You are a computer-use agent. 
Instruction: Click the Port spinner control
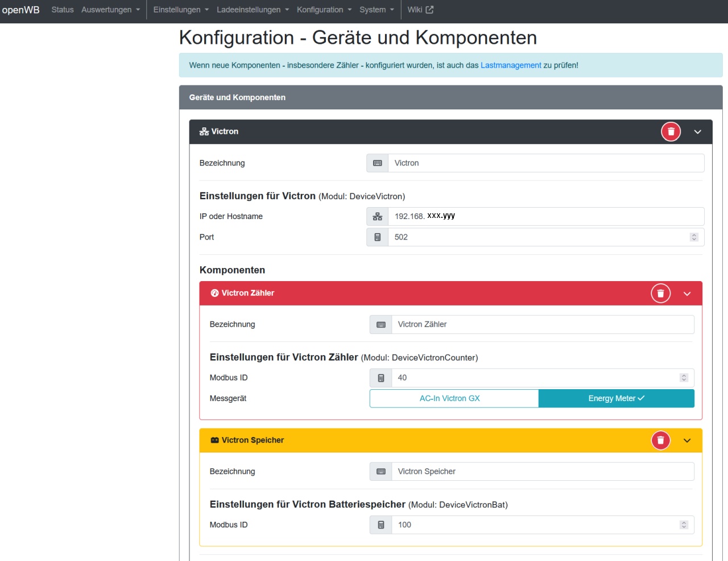694,237
